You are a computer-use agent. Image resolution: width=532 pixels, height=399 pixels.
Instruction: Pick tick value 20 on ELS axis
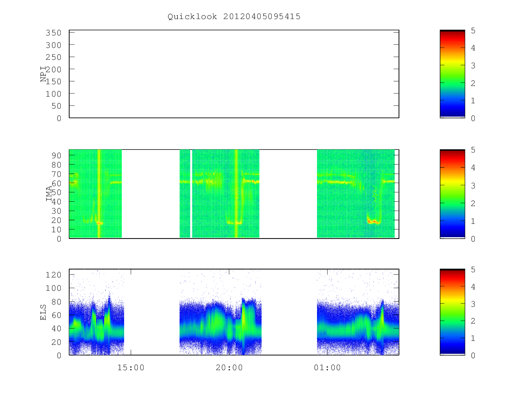point(57,342)
